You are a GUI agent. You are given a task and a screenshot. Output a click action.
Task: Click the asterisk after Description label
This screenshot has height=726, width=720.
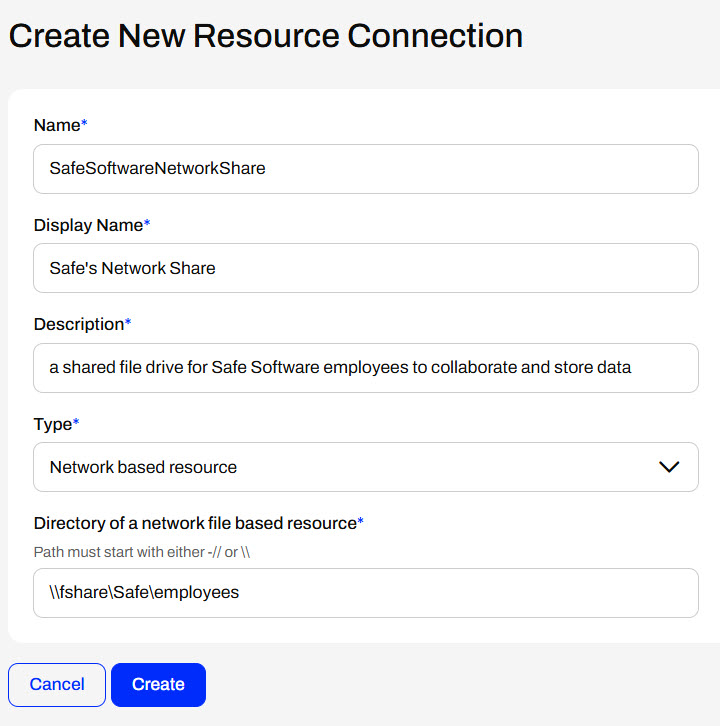point(128,324)
